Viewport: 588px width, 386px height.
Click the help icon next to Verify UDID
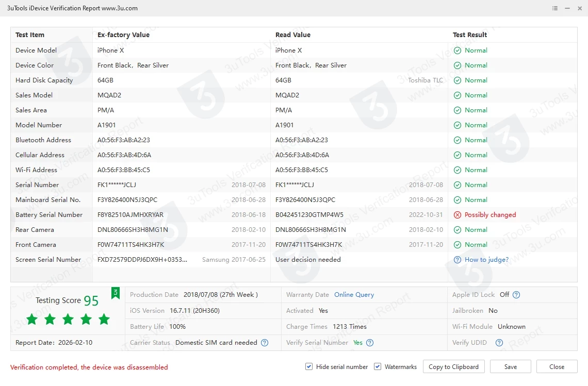click(499, 343)
